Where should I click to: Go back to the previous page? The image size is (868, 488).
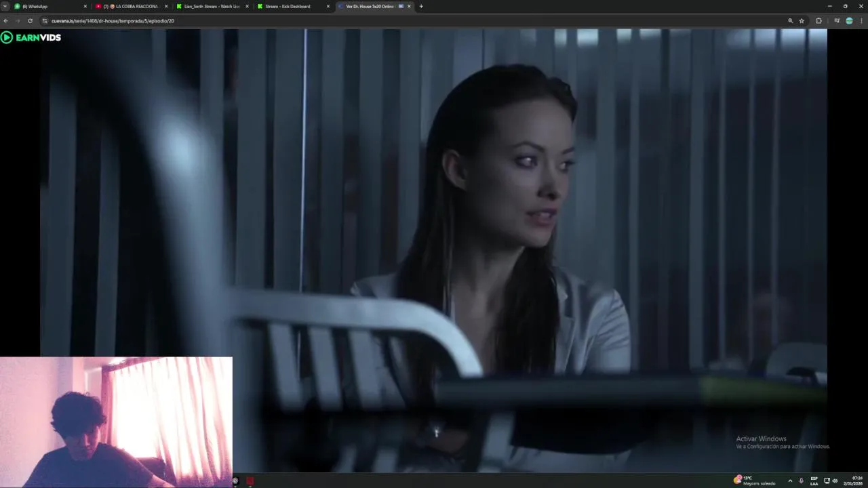click(x=5, y=21)
